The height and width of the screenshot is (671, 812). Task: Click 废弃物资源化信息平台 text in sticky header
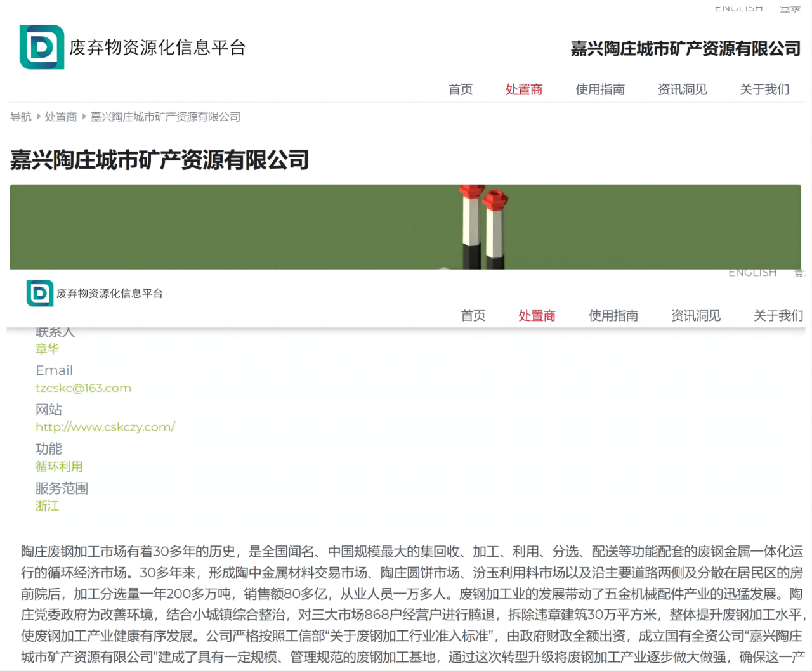110,294
